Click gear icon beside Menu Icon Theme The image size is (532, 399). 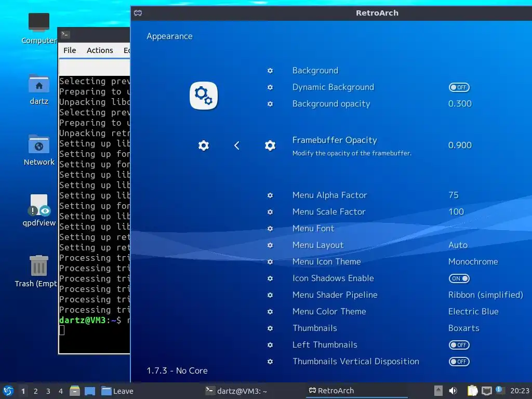[x=270, y=262]
